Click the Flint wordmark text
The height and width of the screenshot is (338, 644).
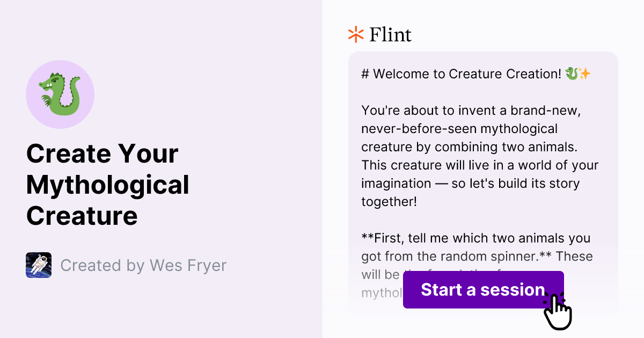[x=390, y=34]
